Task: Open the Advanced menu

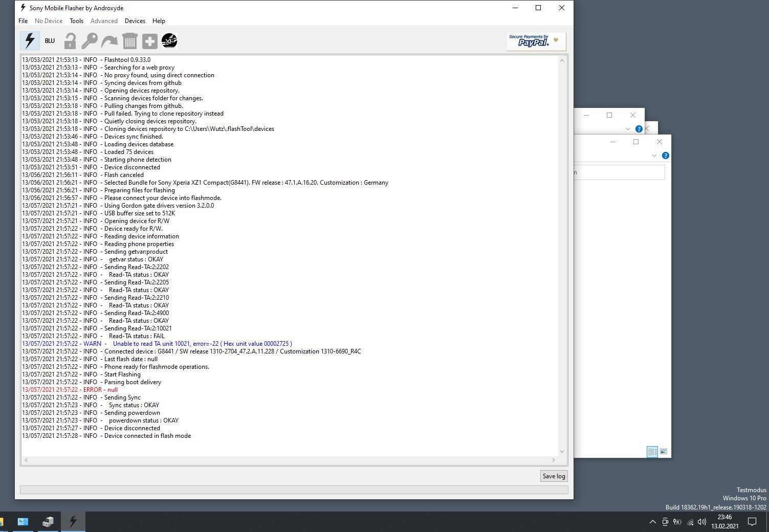Action: point(104,21)
